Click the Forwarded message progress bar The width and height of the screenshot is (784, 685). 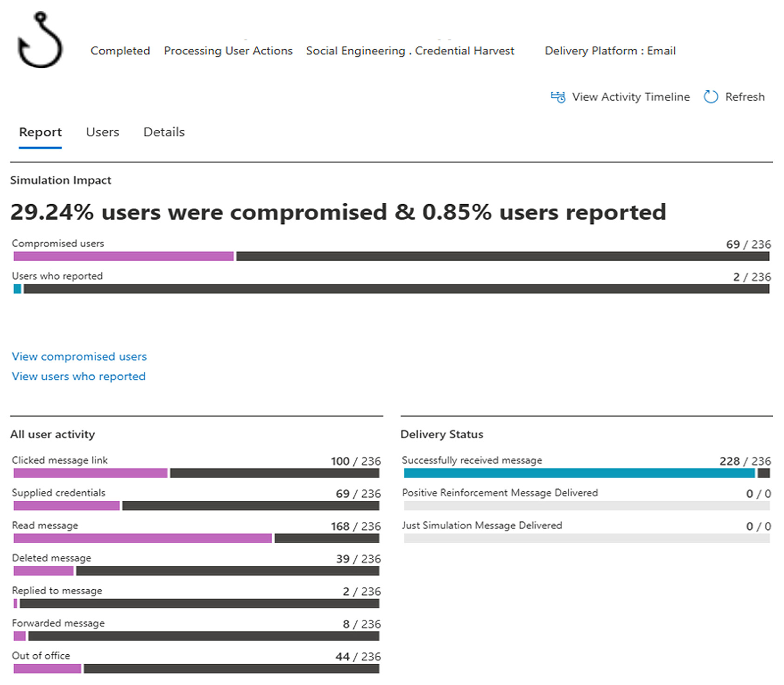point(196,636)
